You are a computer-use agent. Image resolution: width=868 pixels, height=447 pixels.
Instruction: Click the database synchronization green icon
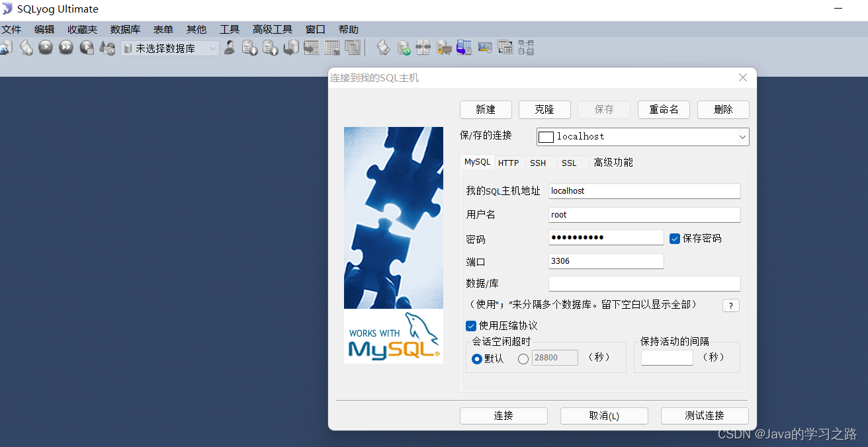coord(404,48)
